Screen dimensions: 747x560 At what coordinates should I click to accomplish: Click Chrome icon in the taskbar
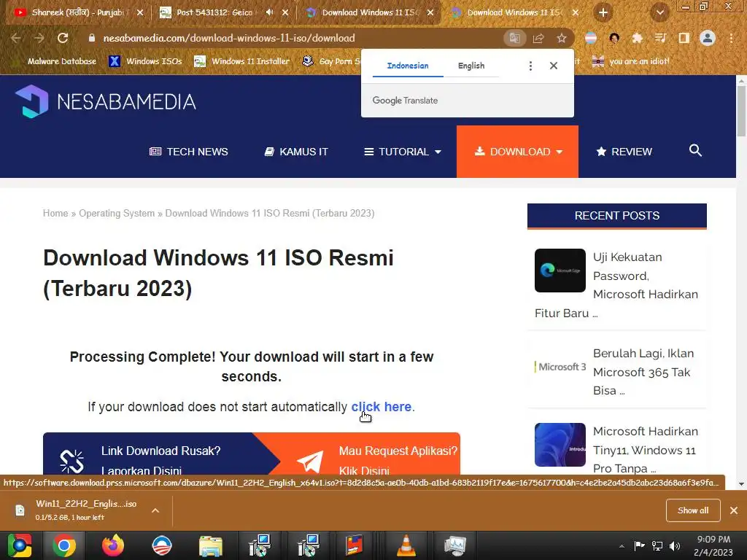64,545
